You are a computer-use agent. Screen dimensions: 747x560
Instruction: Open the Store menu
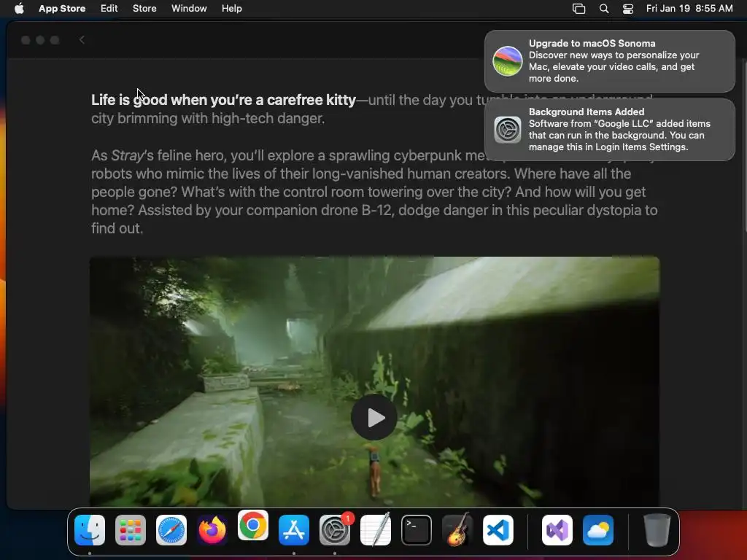point(144,8)
